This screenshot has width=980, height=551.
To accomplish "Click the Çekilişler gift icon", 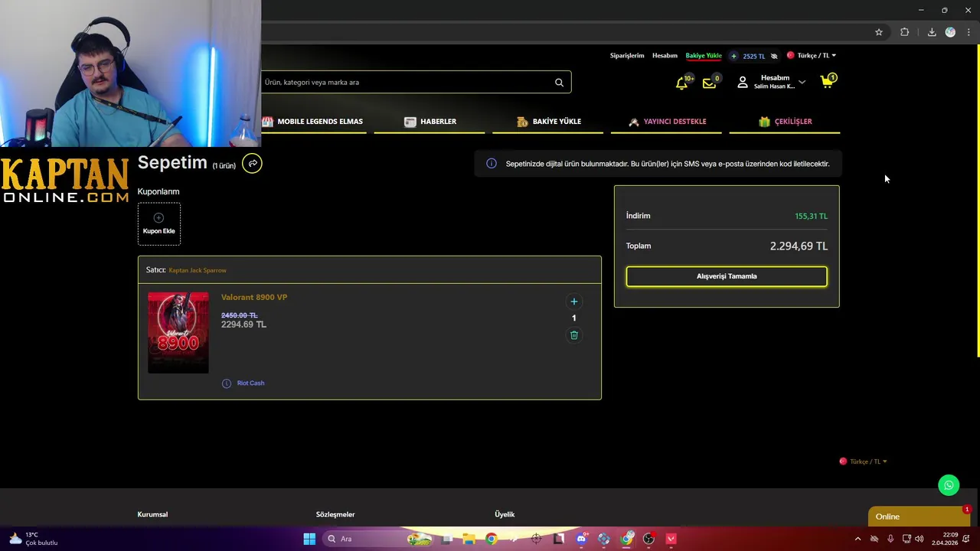I will [x=764, y=122].
